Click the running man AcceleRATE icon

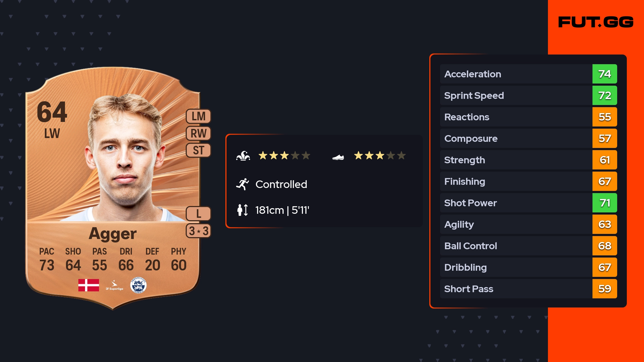(243, 184)
